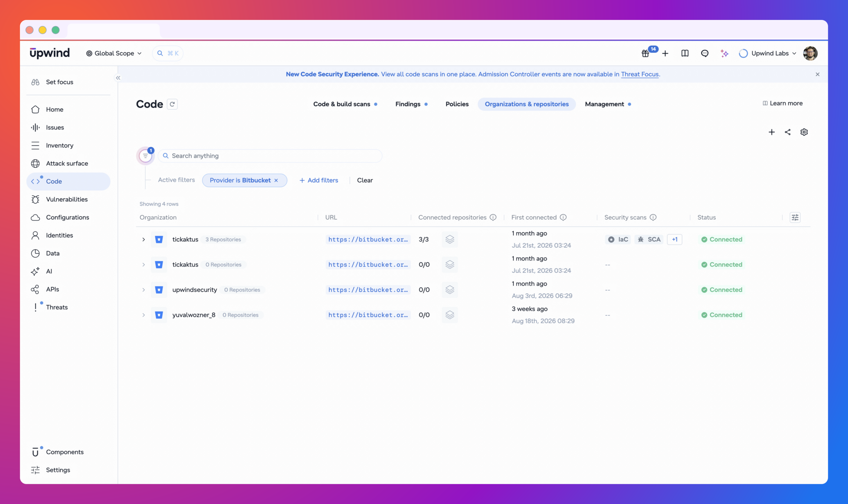Collapse the sidebar with double chevron

pyautogui.click(x=118, y=78)
